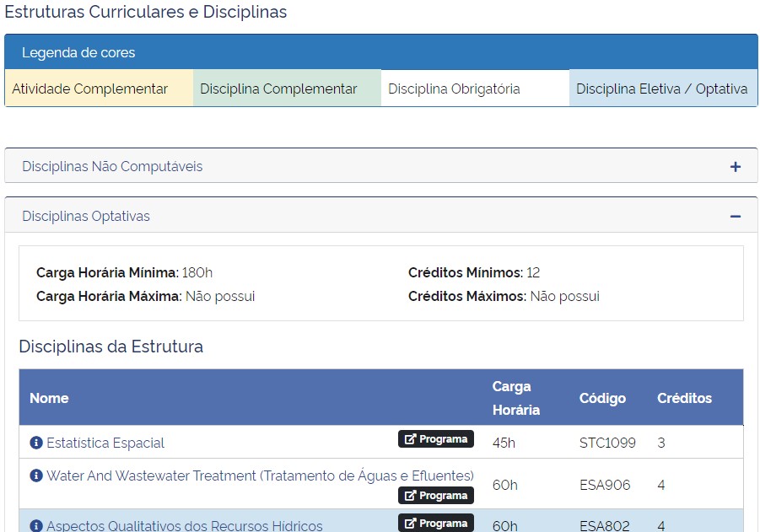Screen dimensions: 760x532
Task: Click info icon beside Estatística Espacial
Action: pyautogui.click(x=36, y=443)
